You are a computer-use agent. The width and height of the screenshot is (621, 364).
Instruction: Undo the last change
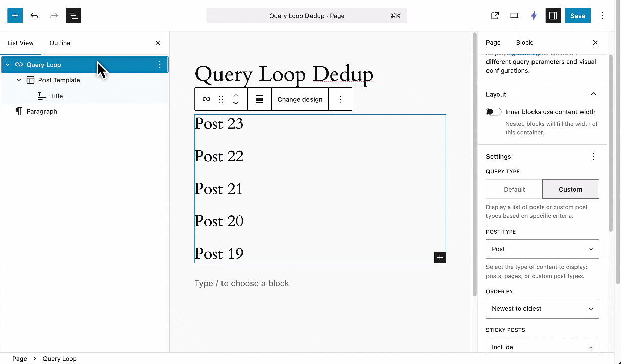pos(34,16)
